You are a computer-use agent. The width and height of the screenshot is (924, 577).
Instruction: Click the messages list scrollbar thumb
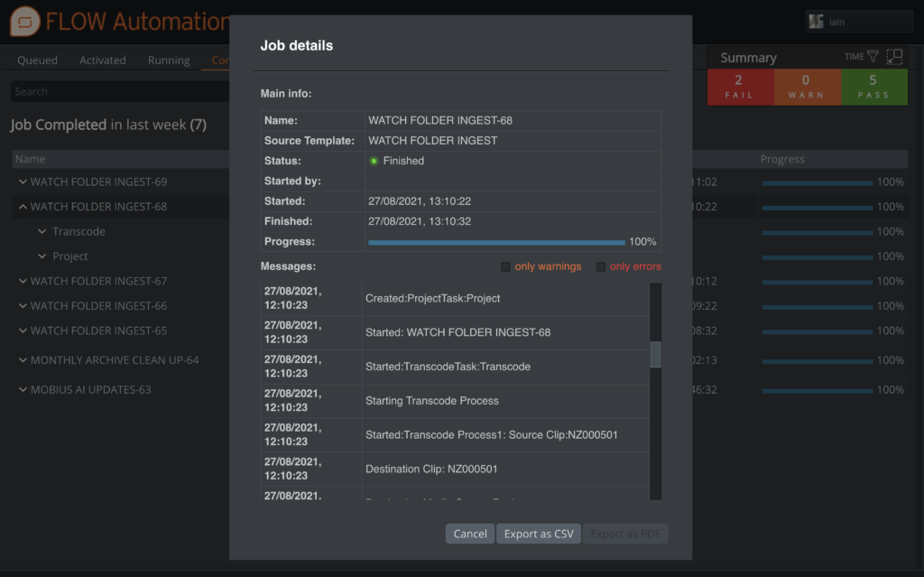655,355
